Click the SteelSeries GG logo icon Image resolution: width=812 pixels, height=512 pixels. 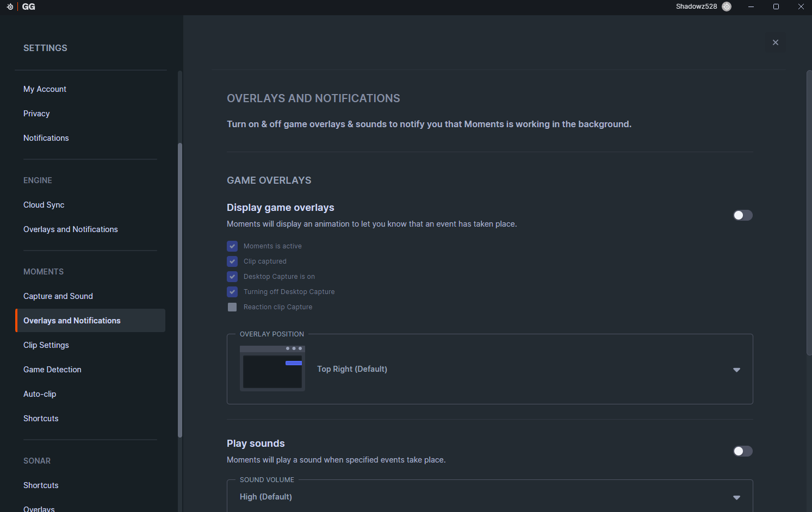[10, 7]
